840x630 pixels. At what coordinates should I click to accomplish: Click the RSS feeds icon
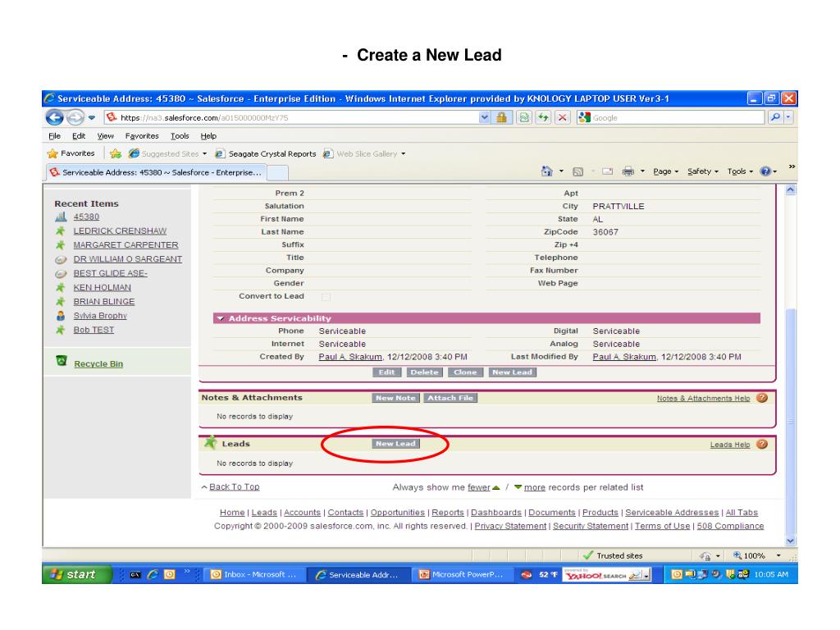click(x=577, y=171)
